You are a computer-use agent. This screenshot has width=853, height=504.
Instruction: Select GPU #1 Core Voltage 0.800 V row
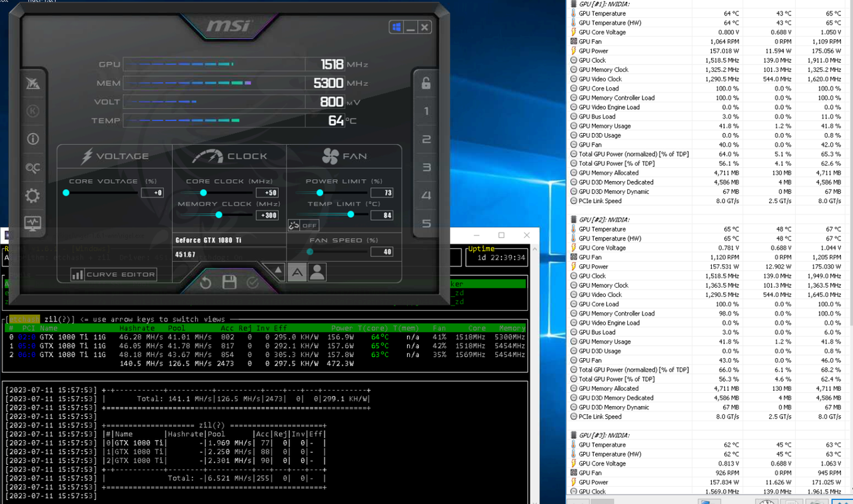(x=710, y=32)
